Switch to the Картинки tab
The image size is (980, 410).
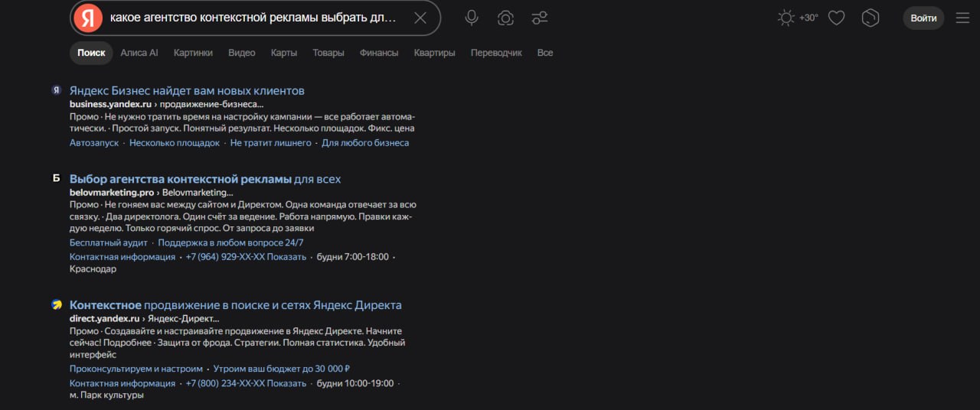pos(193,53)
